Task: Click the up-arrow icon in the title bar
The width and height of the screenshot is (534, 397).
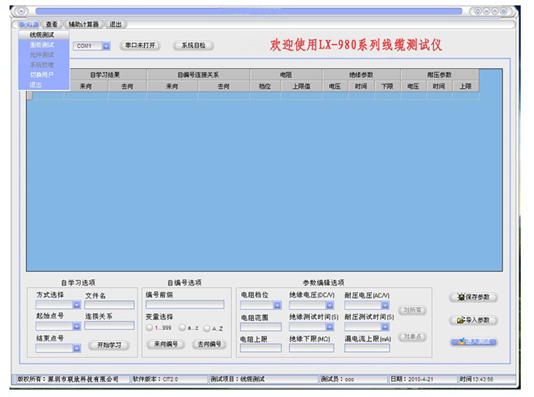Action: click(x=495, y=11)
